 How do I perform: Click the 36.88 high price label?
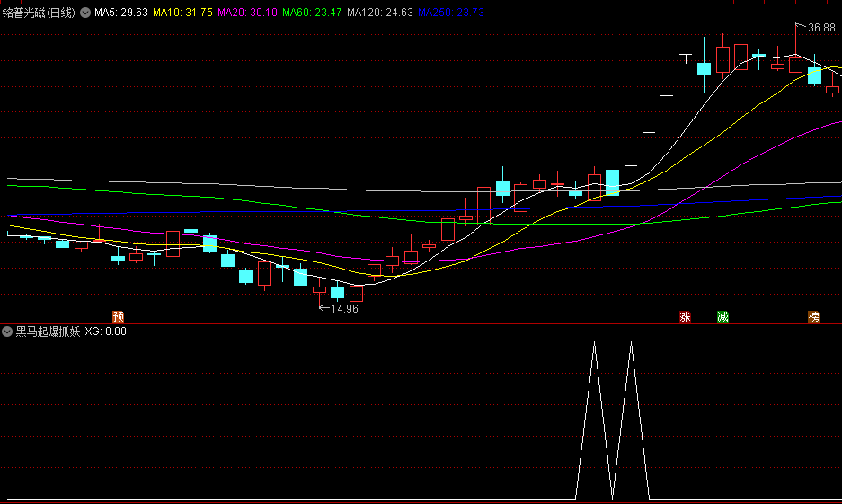click(821, 27)
